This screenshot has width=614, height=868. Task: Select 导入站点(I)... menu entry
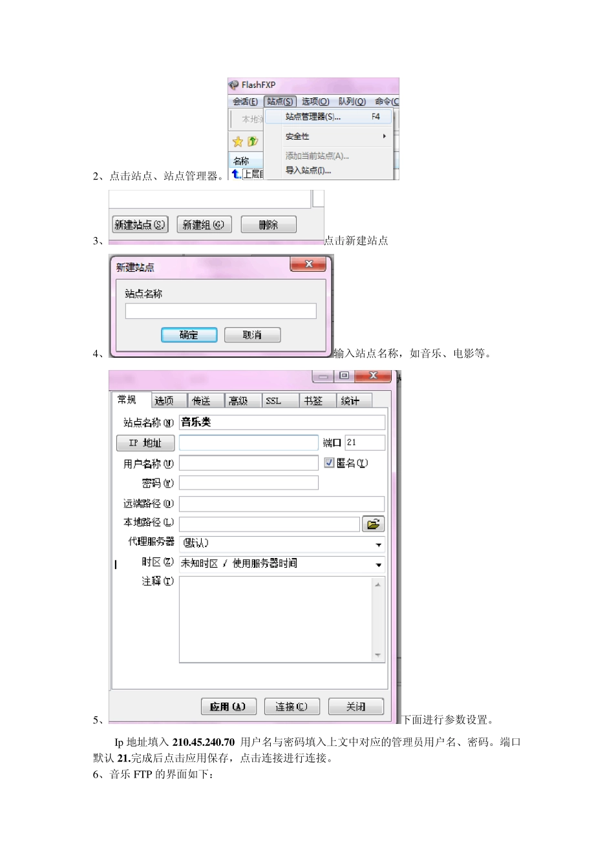pyautogui.click(x=328, y=170)
